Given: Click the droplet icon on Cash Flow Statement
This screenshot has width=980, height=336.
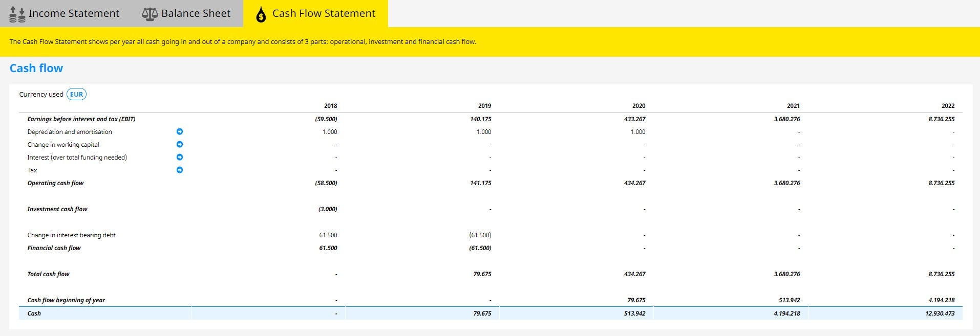Looking at the screenshot, I should pyautogui.click(x=261, y=15).
